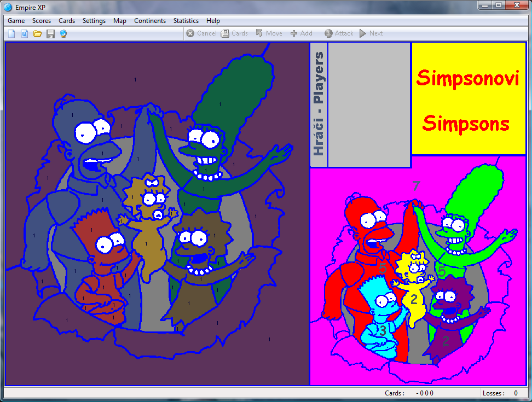Open the Continents menu

click(x=150, y=21)
